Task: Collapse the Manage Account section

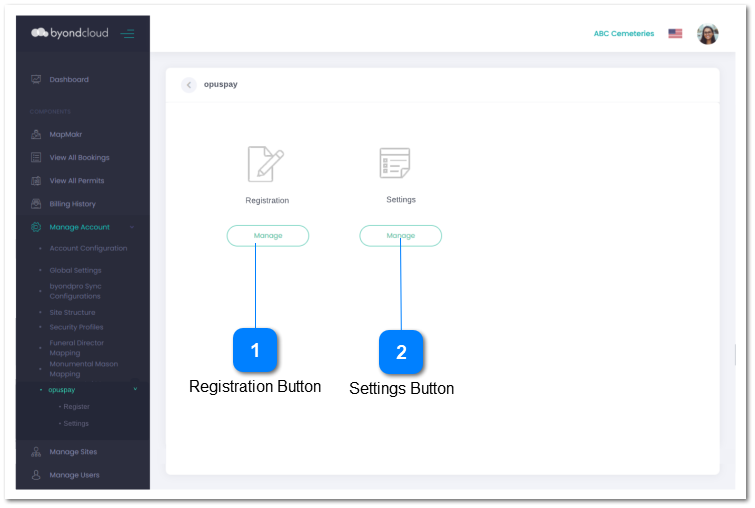Action: click(132, 228)
